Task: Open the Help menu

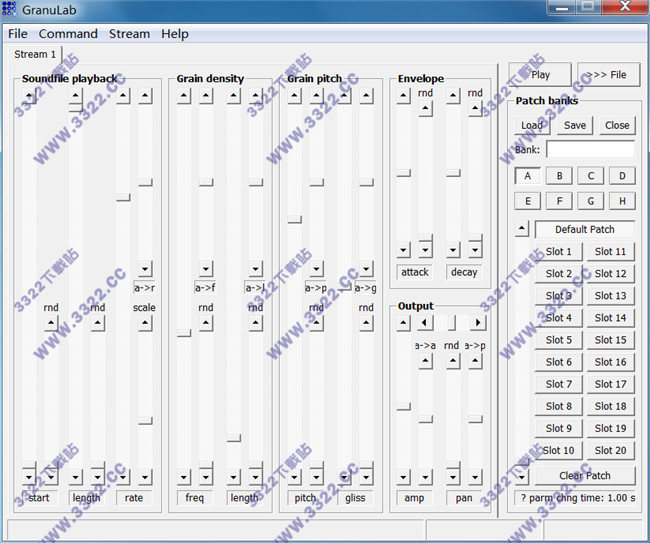Action: [175, 34]
